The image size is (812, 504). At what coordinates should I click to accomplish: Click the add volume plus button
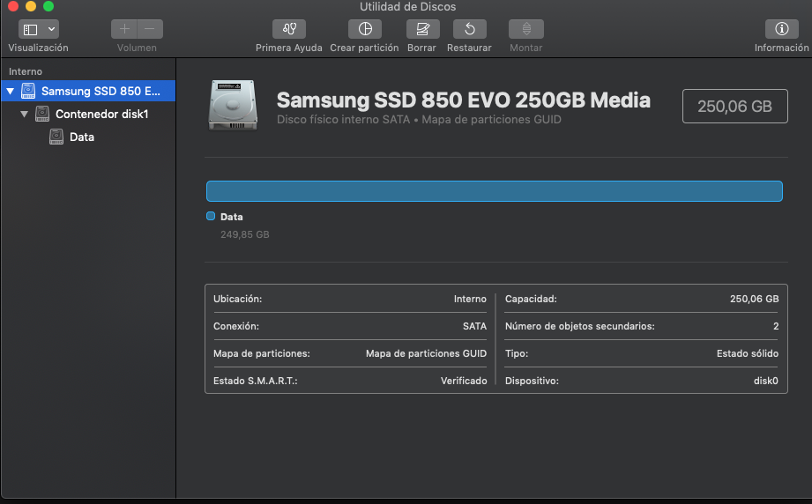[124, 29]
